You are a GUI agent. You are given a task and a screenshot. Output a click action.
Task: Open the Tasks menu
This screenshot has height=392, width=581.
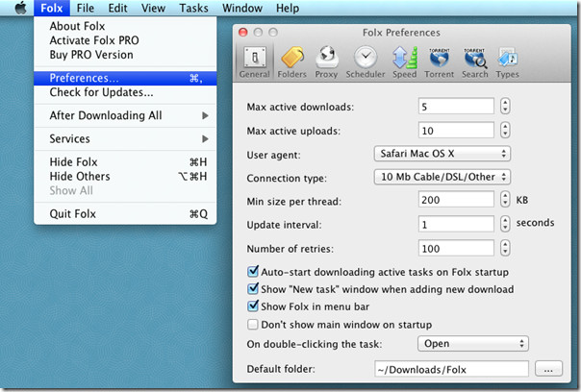click(193, 8)
